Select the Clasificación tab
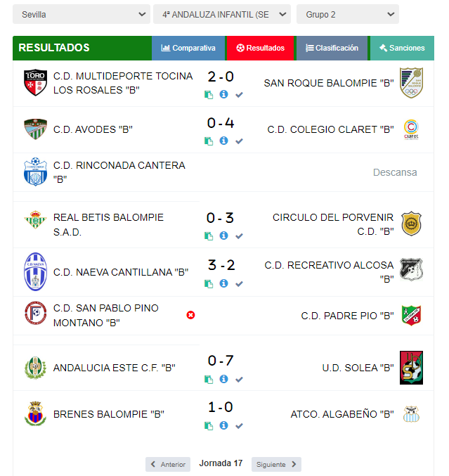Viewport: 449px width, 476px height. pyautogui.click(x=332, y=48)
